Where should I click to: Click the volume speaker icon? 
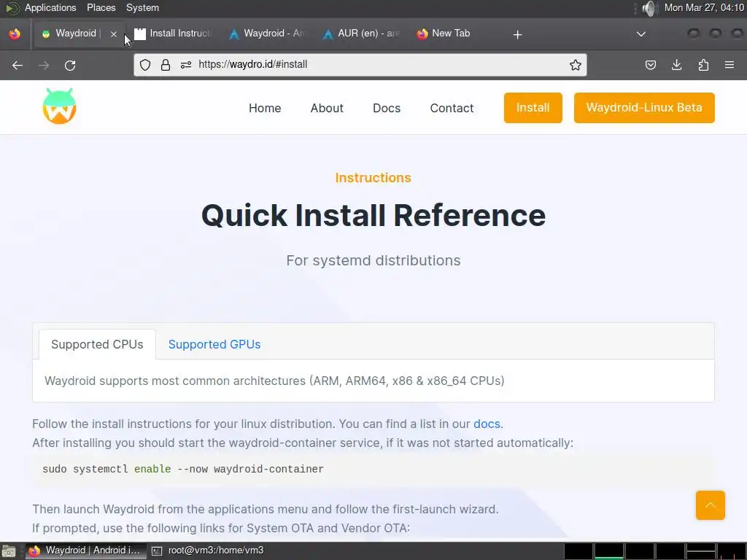click(649, 8)
